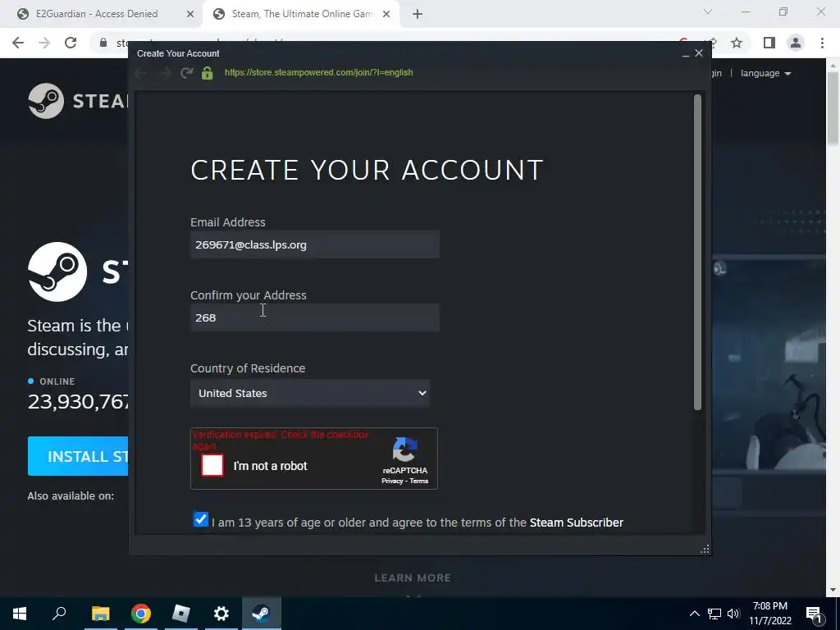Click the Steam logo in page header
The image size is (840, 630).
(78, 101)
